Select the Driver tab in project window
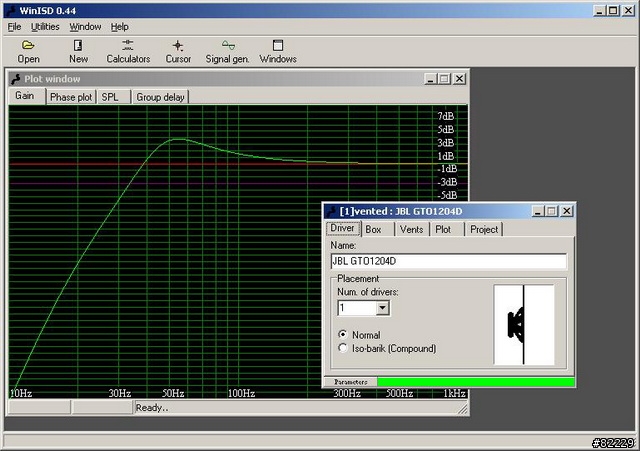 pyautogui.click(x=342, y=228)
